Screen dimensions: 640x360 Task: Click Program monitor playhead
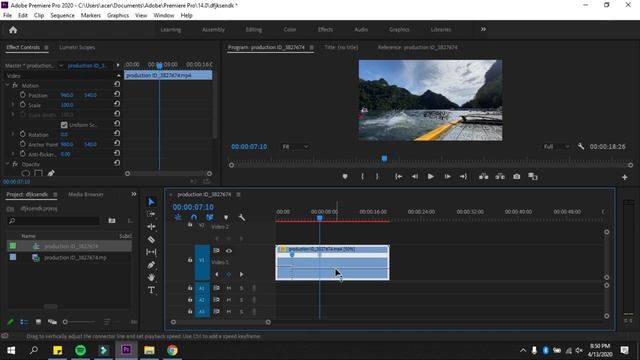click(384, 158)
